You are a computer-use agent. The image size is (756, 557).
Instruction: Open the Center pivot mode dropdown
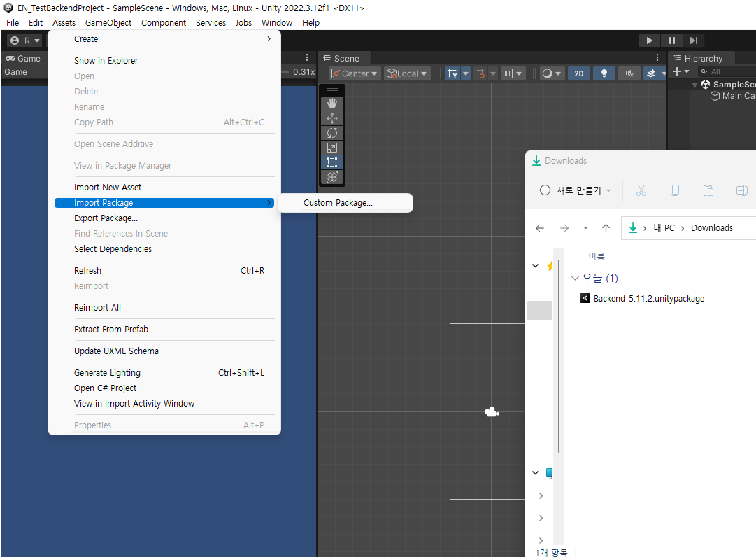(x=355, y=73)
